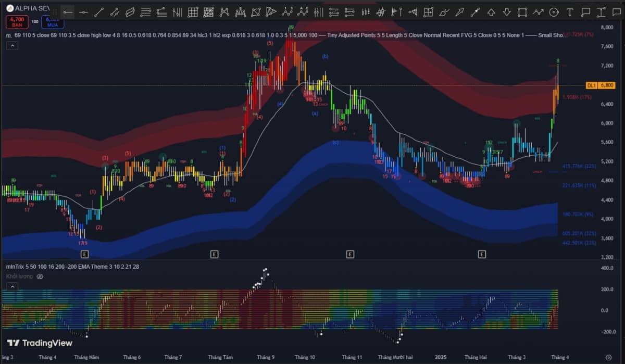
Task: Select the rectangle shape tool
Action: [x=522, y=12]
